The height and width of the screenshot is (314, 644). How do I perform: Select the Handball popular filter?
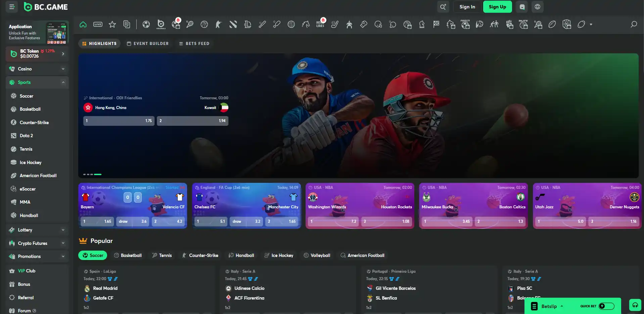241,255
